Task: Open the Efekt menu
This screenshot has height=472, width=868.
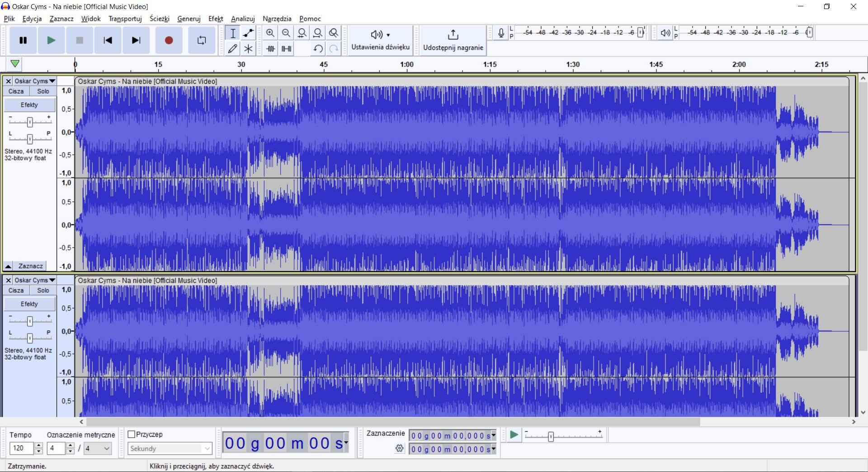Action: [x=216, y=19]
